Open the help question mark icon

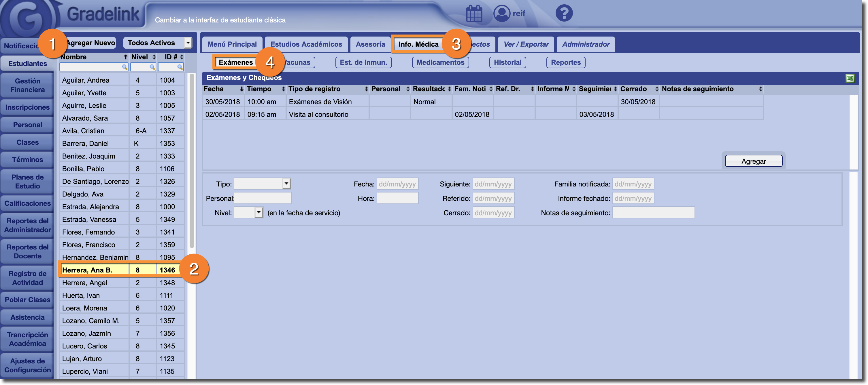[x=564, y=14]
